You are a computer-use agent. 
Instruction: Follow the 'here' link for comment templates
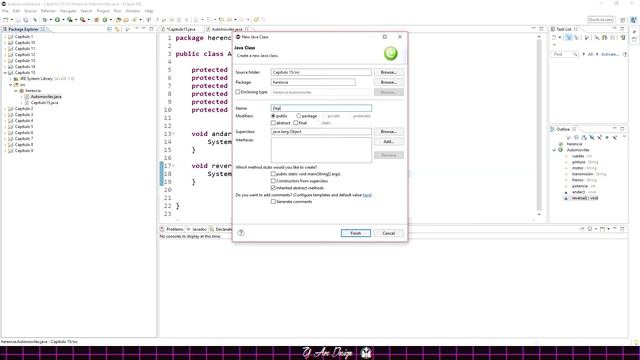(x=367, y=195)
